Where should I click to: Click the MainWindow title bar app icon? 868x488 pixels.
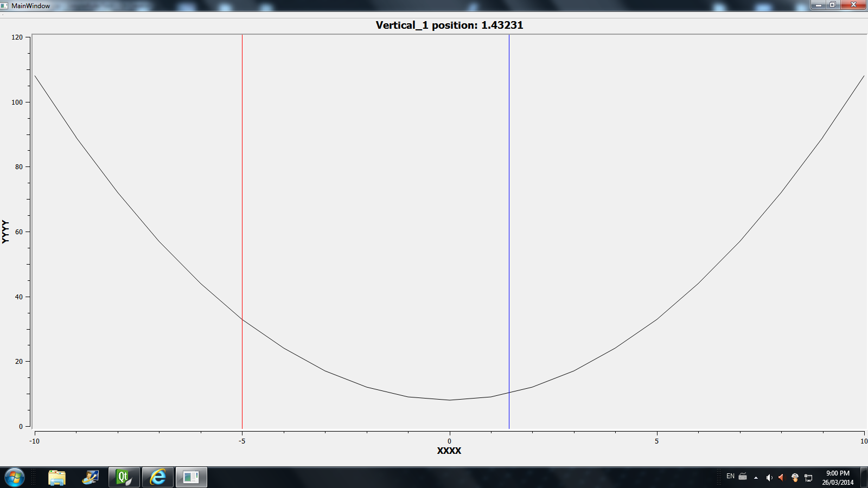(4, 5)
